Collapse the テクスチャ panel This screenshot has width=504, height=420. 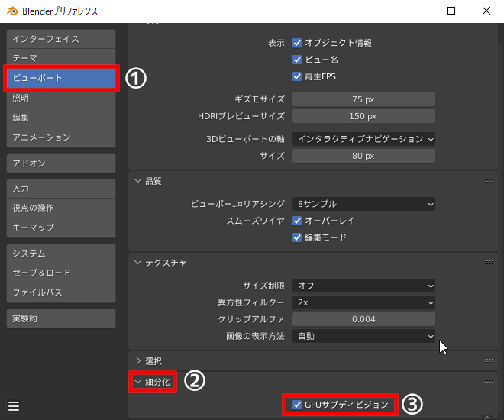137,263
